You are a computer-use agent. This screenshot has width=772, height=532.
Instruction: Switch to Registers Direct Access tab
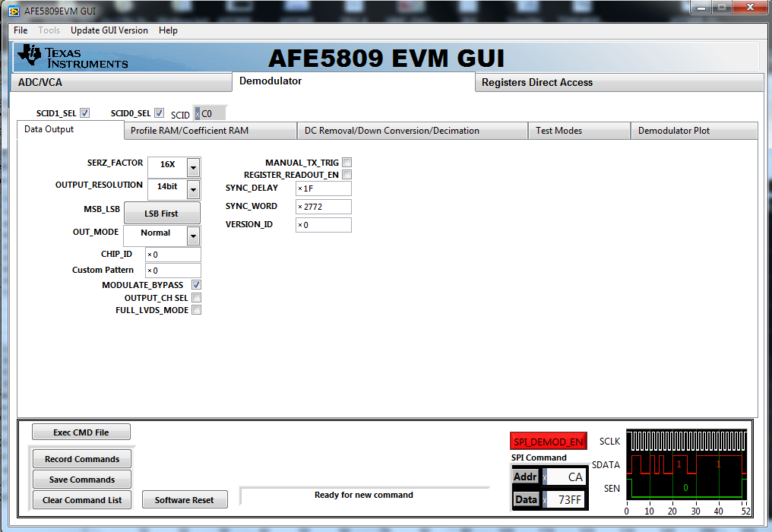[619, 82]
